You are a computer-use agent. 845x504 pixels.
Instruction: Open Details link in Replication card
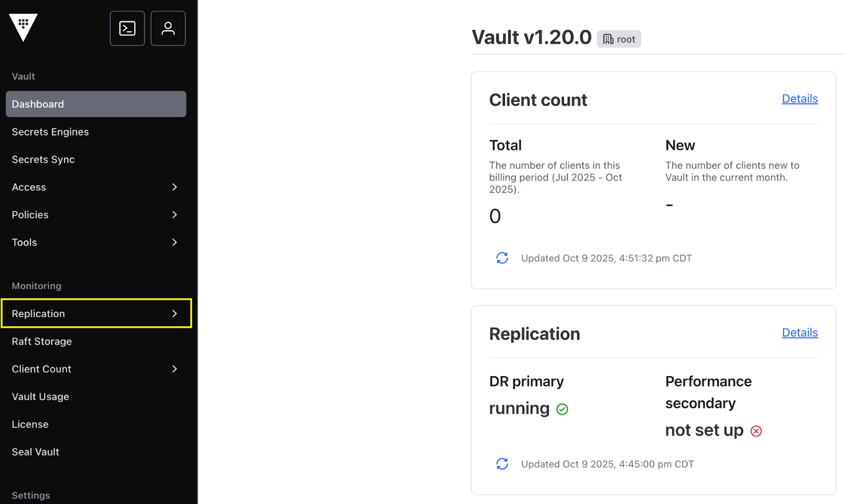[800, 332]
